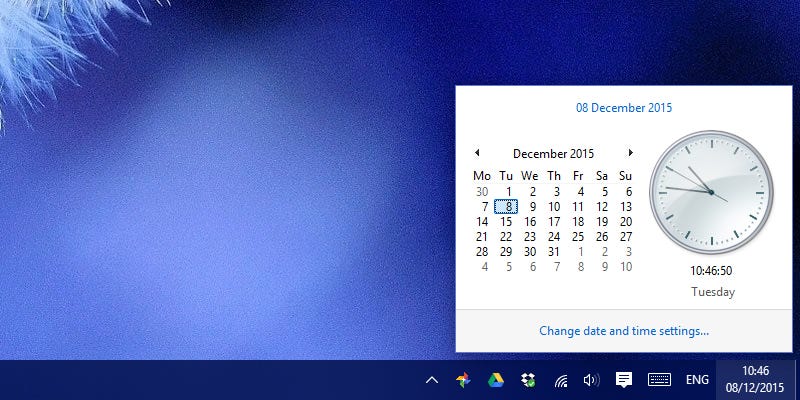The height and width of the screenshot is (400, 800).
Task: Open Action Center notifications icon
Action: pyautogui.click(x=623, y=380)
